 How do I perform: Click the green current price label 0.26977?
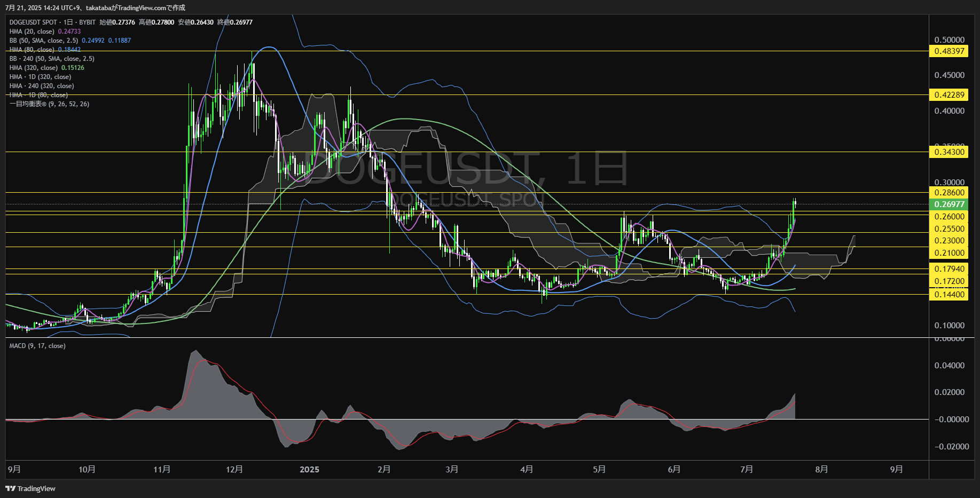(x=949, y=204)
